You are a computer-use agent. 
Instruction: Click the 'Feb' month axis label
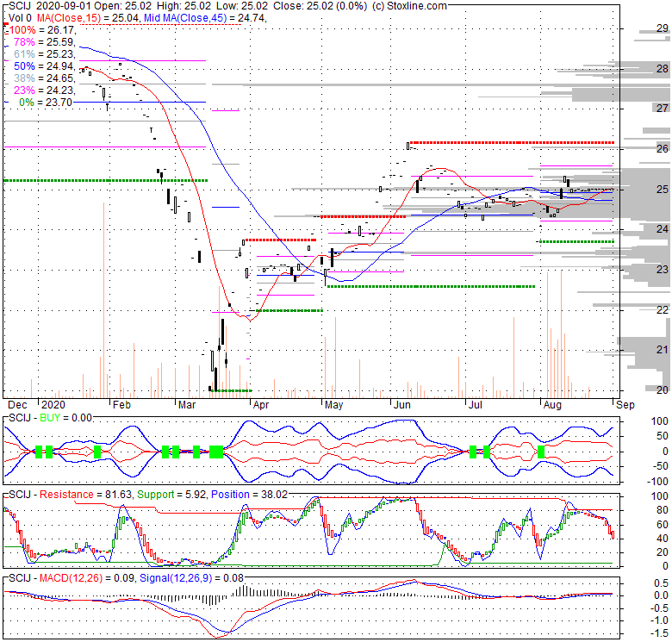point(121,404)
